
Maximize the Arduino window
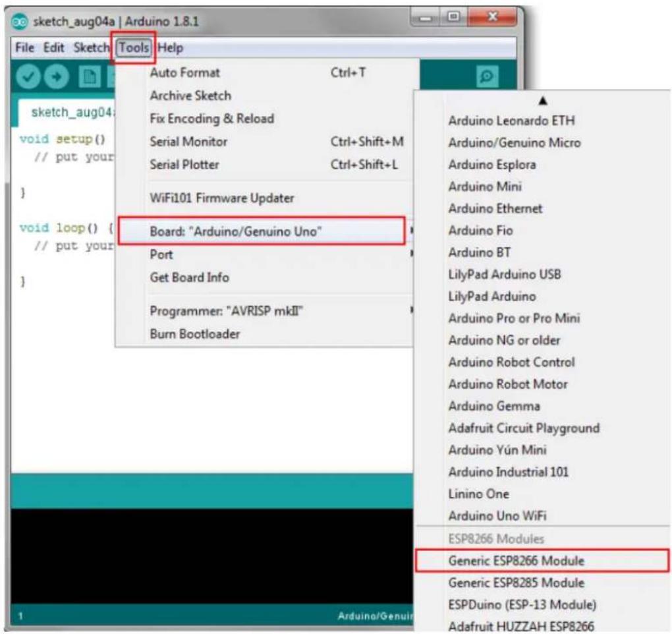coord(454,18)
